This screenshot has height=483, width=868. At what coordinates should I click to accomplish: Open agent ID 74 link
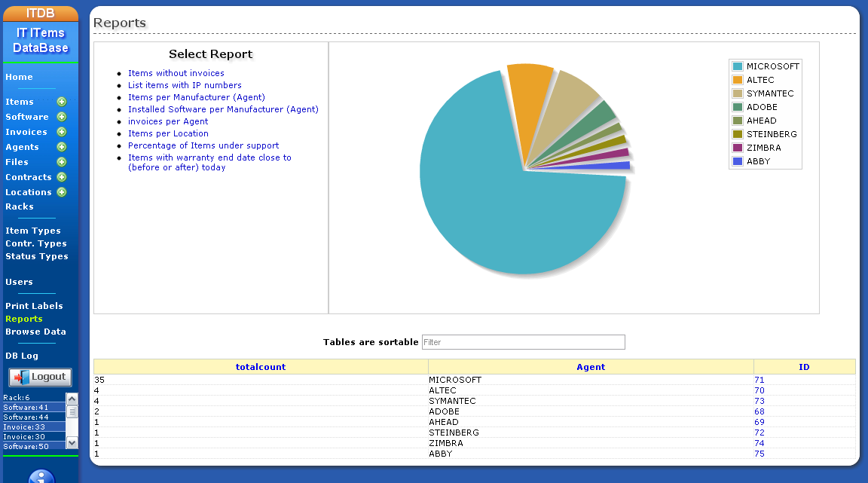click(x=759, y=443)
